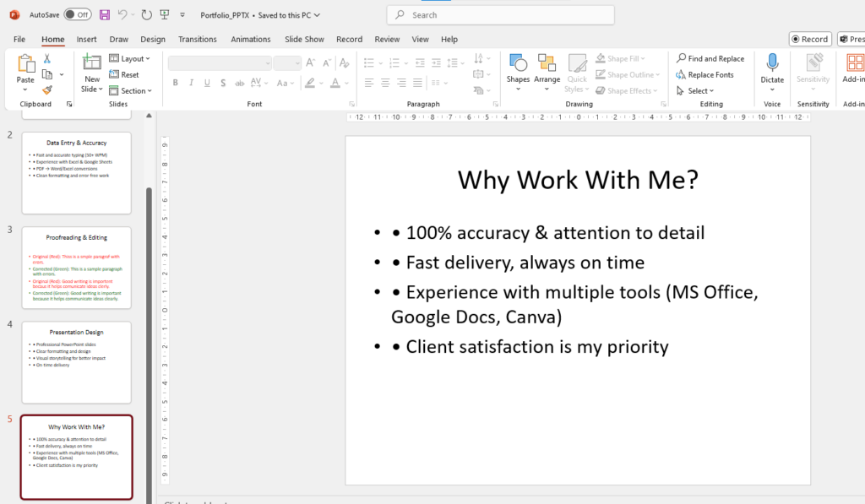Open the Shape Outline dropdown
865x504 pixels.
click(x=628, y=74)
